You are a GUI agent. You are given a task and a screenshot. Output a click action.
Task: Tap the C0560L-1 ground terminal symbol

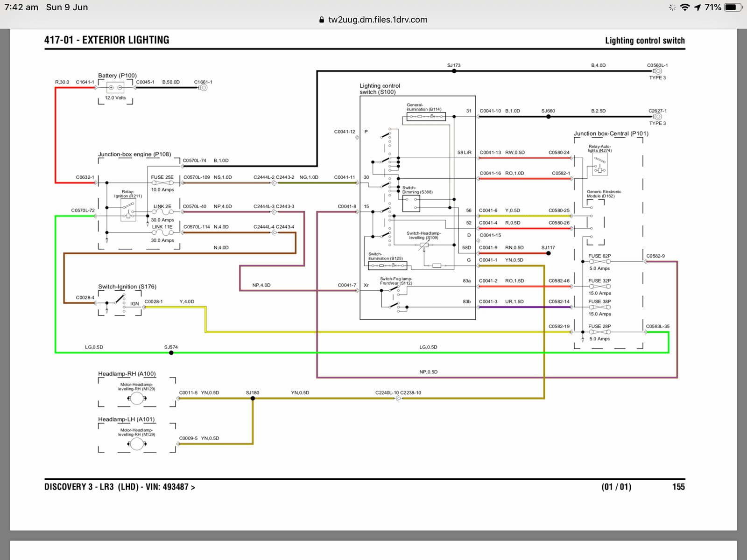coord(657,71)
